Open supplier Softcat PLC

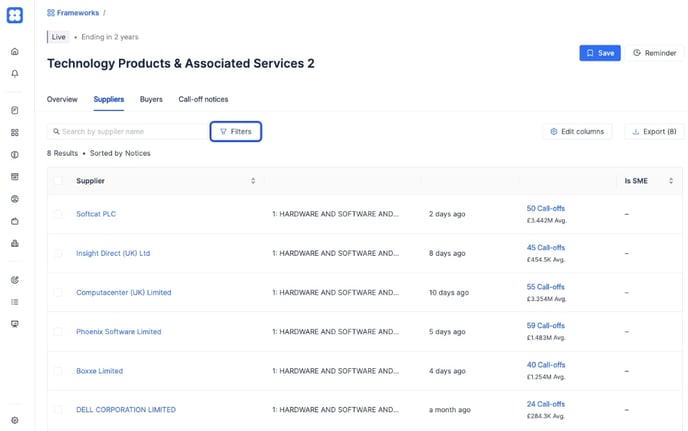96,214
